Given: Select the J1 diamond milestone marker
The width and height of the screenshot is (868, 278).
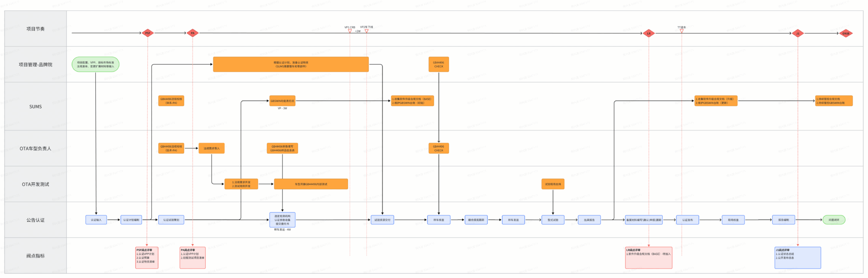Looking at the screenshot, I should [798, 34].
